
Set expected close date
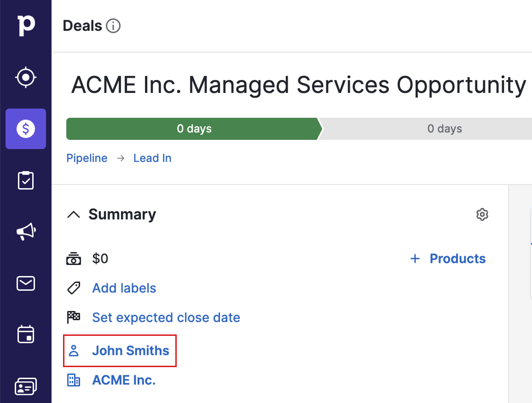(166, 318)
